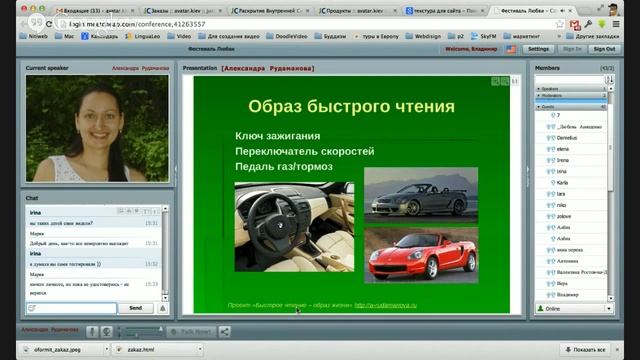The height and width of the screenshot is (360, 640).
Task: Click the Members list scrollbar down arrow
Action: point(611,299)
